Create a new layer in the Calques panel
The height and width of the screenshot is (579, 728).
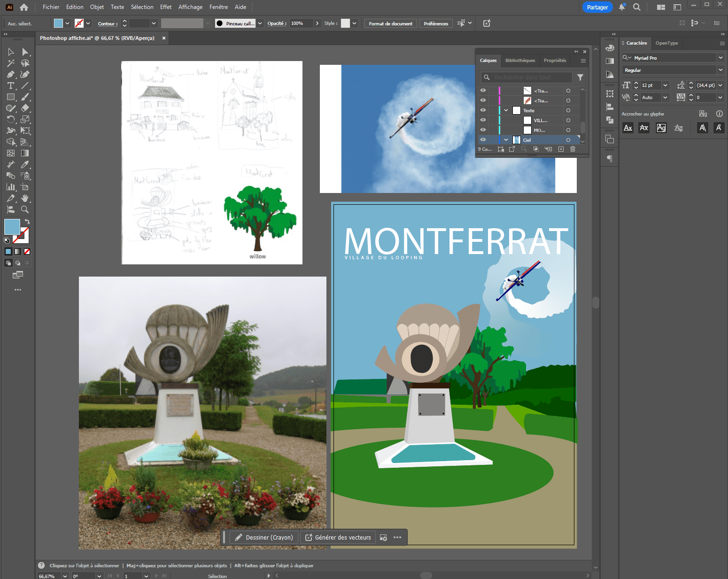tap(560, 149)
